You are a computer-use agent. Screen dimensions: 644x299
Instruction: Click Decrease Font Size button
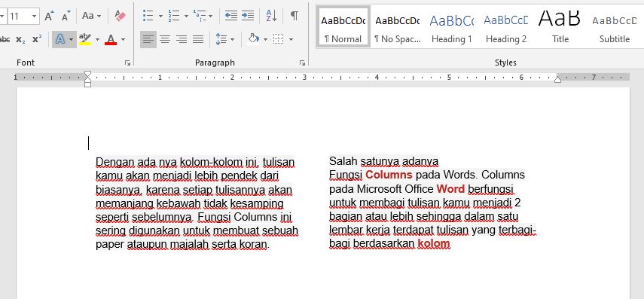click(66, 16)
